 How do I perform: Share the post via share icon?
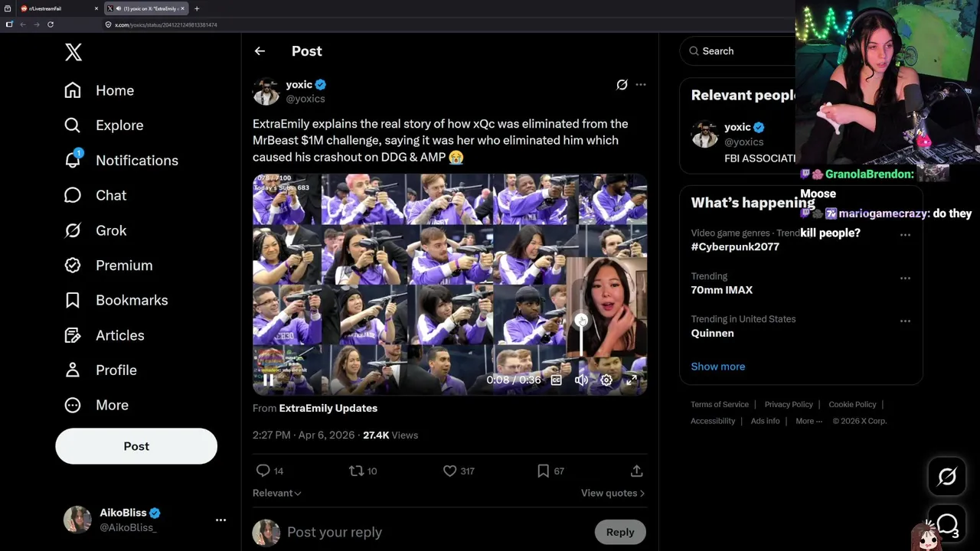pos(636,471)
